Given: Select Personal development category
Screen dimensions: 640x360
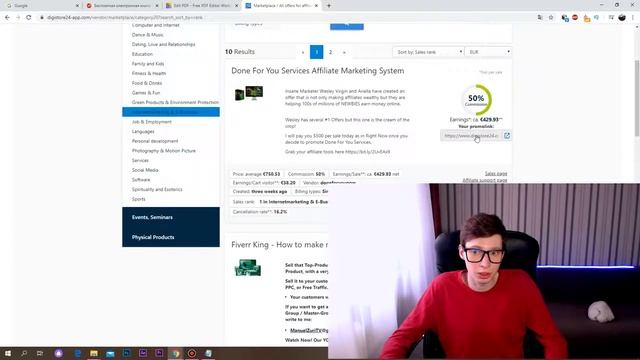Looking at the screenshot, I should click(155, 141).
